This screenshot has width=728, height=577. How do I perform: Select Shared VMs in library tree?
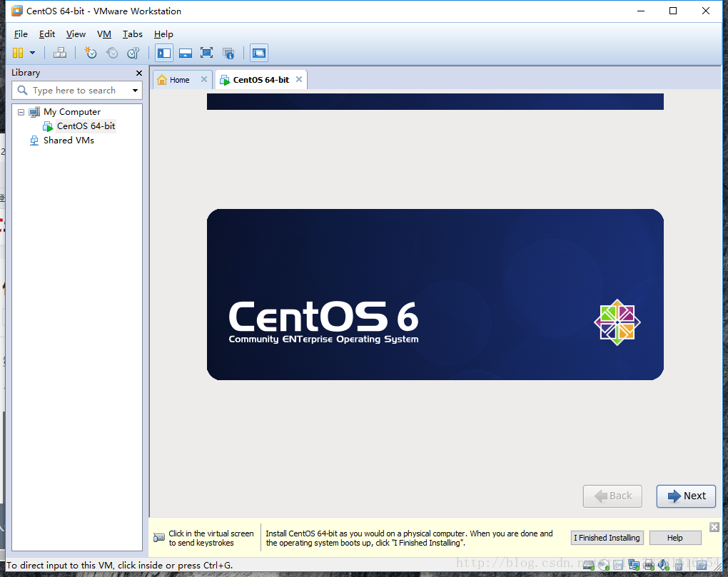coord(69,140)
